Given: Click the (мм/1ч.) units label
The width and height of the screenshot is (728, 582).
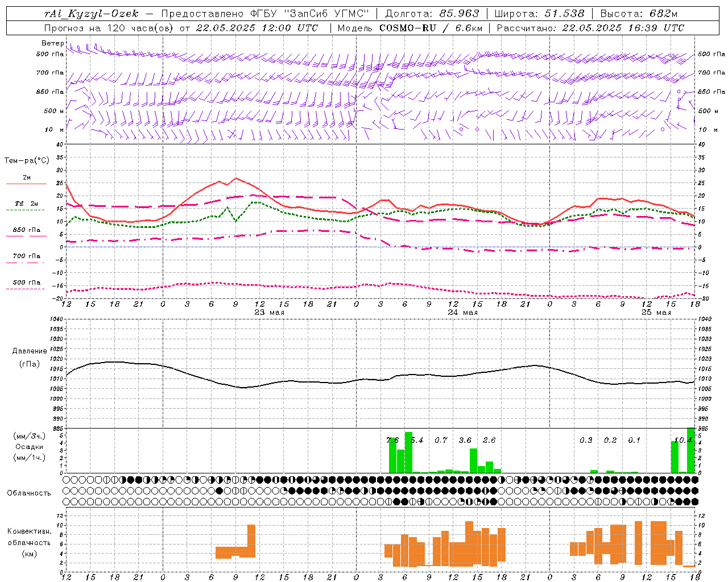Looking at the screenshot, I should click(x=30, y=458).
